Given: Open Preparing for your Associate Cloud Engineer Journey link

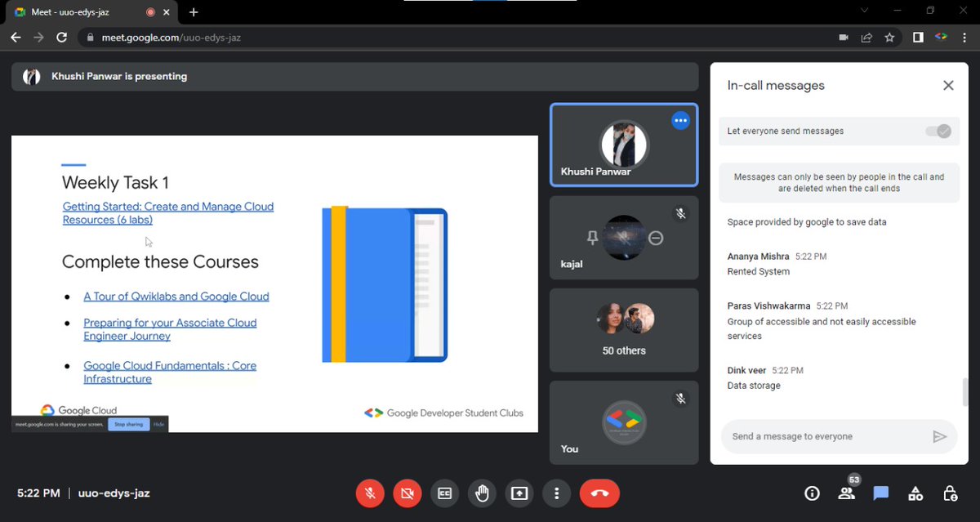Looking at the screenshot, I should (170, 329).
